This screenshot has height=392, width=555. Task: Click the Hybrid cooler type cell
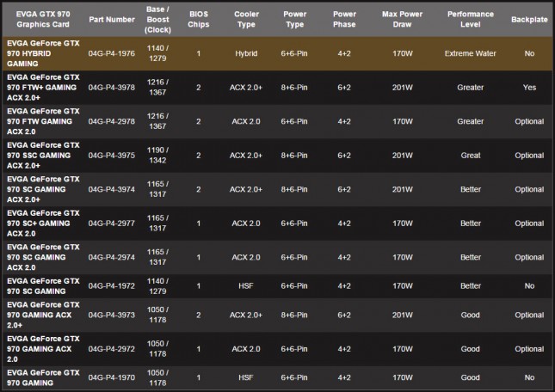[246, 53]
